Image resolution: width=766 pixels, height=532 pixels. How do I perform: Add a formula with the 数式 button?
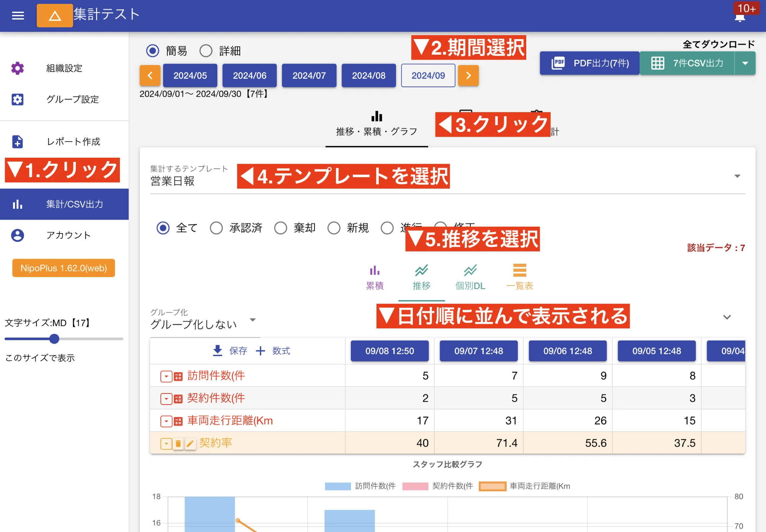coord(273,351)
